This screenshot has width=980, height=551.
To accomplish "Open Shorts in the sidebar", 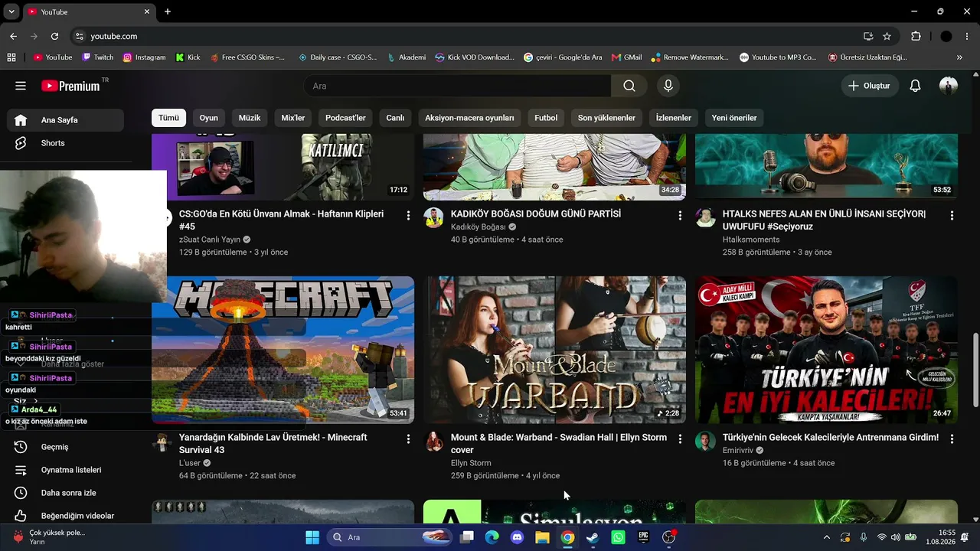I will pos(65,143).
